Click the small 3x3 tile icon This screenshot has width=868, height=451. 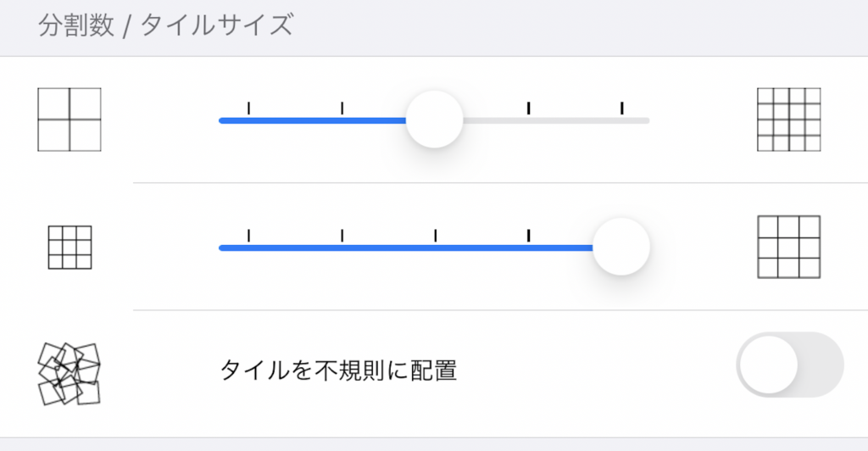70,248
